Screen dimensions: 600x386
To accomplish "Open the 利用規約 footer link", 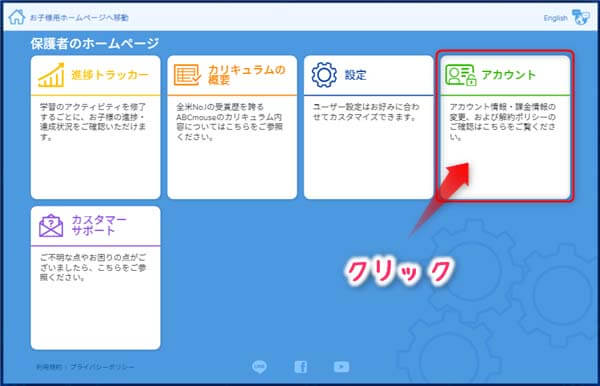I will click(49, 367).
